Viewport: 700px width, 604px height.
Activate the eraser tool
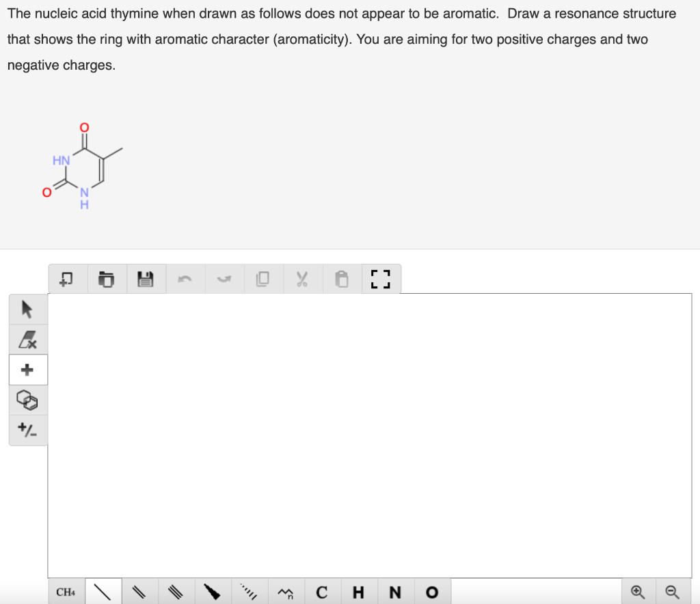[x=27, y=339]
